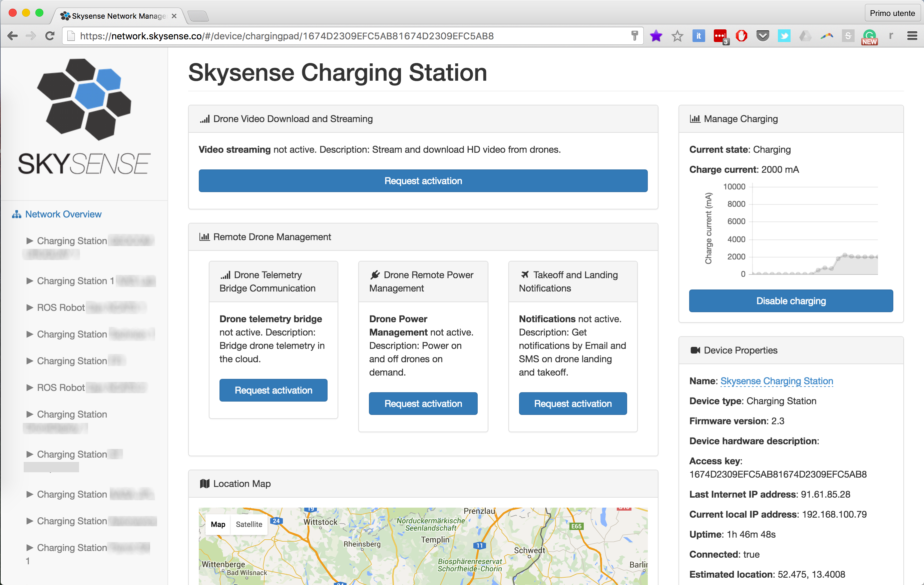
Task: Select the access key value text
Action: (x=778, y=474)
